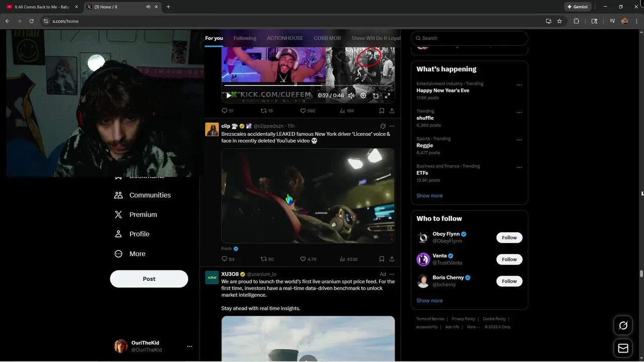Open Terms of Service link
644x362 pixels.
[430, 319]
